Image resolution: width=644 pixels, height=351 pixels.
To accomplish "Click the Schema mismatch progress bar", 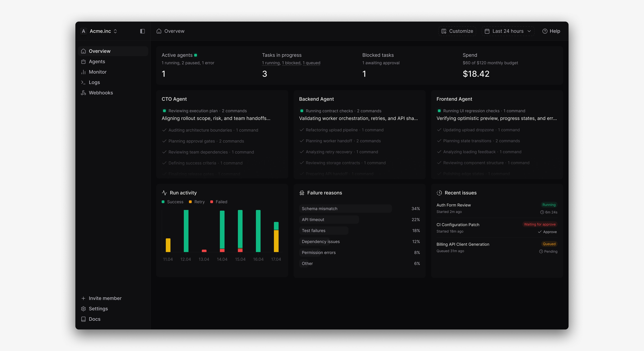I will click(345, 209).
